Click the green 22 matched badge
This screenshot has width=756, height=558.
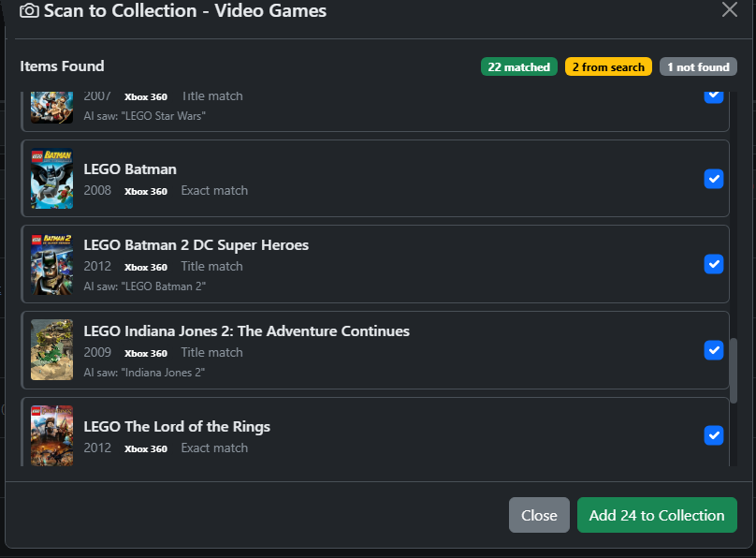point(518,66)
